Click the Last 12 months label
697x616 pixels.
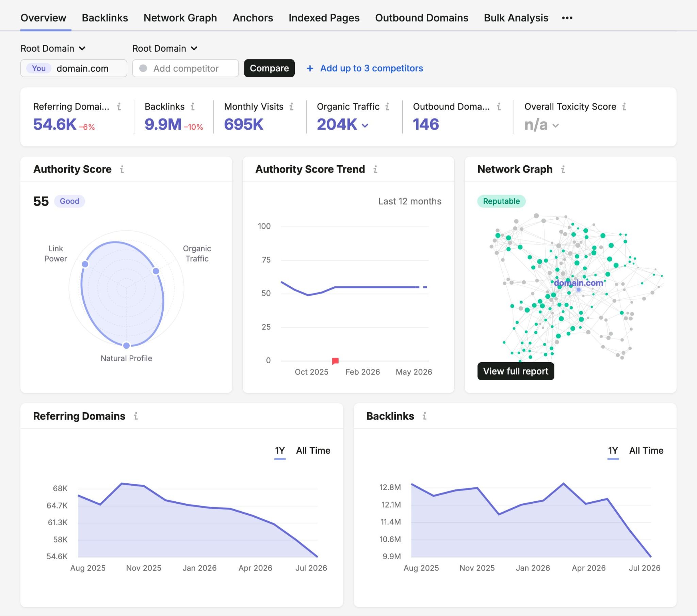409,201
